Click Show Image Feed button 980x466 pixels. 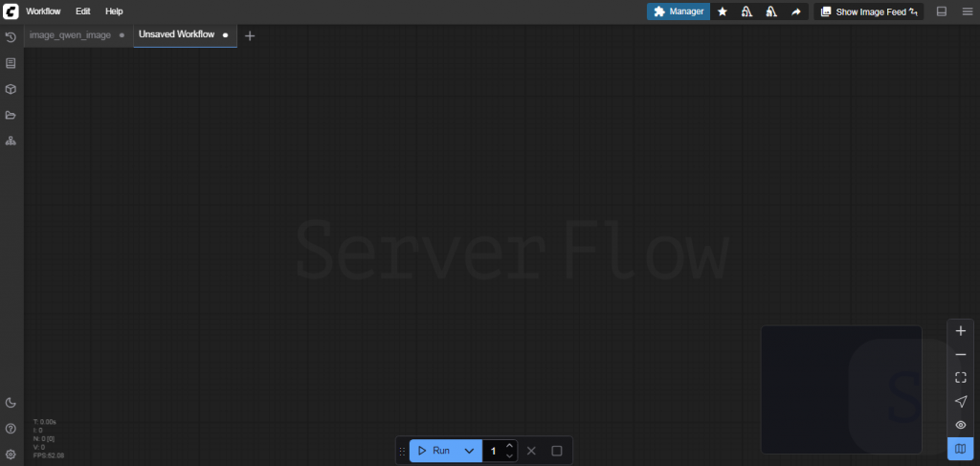(868, 11)
